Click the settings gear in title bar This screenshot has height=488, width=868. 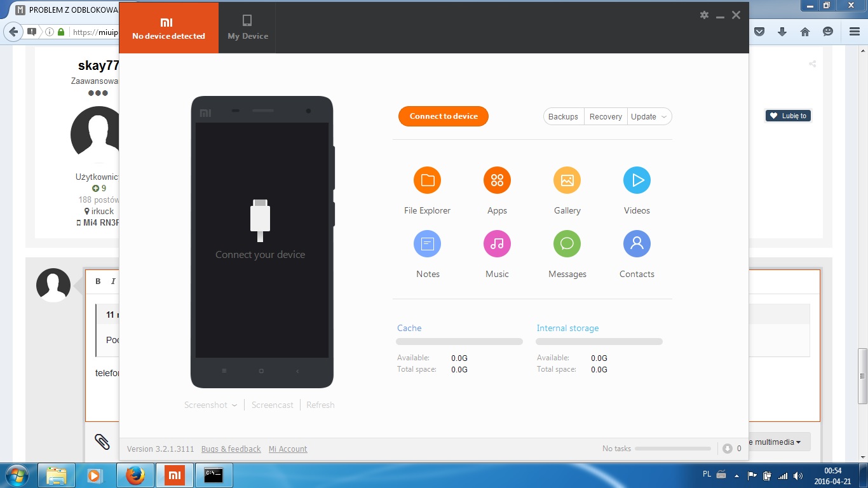pyautogui.click(x=704, y=15)
